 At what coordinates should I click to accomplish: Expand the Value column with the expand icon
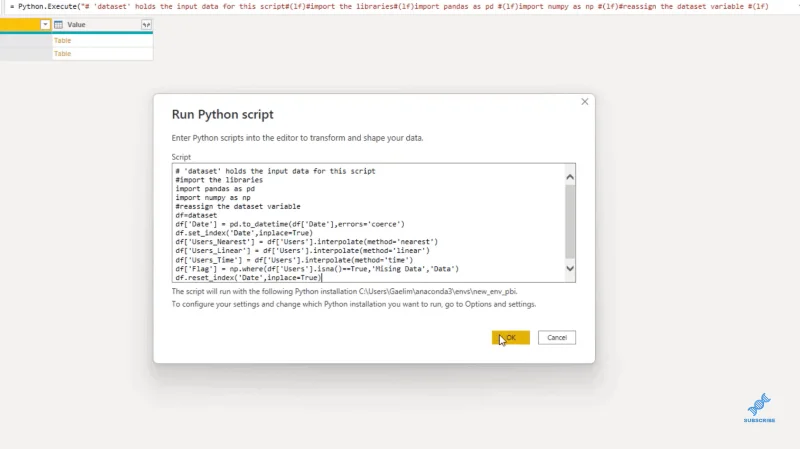tap(146, 24)
